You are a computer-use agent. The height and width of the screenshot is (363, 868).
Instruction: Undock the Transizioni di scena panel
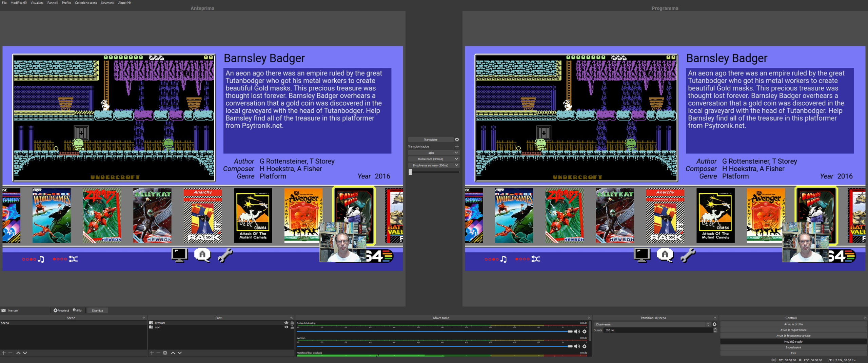(715, 318)
